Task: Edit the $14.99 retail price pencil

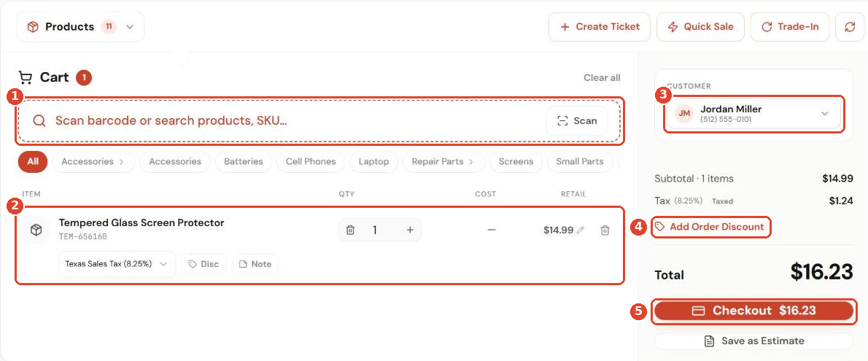Action: [x=580, y=230]
